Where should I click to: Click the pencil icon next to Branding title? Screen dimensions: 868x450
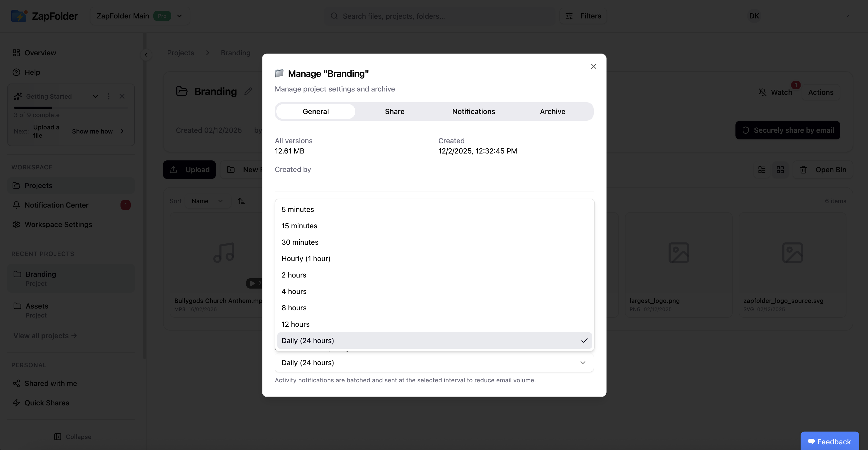point(248,91)
